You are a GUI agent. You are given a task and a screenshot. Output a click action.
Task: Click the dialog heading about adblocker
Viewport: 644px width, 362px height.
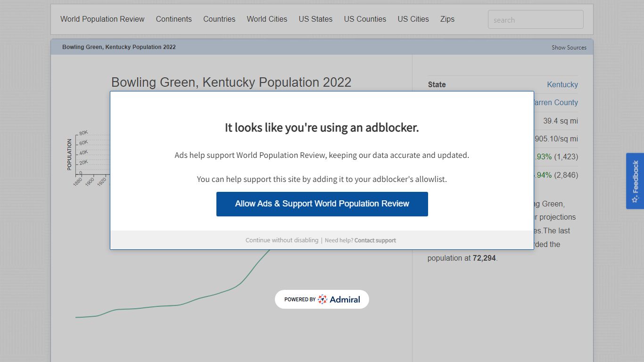322,128
